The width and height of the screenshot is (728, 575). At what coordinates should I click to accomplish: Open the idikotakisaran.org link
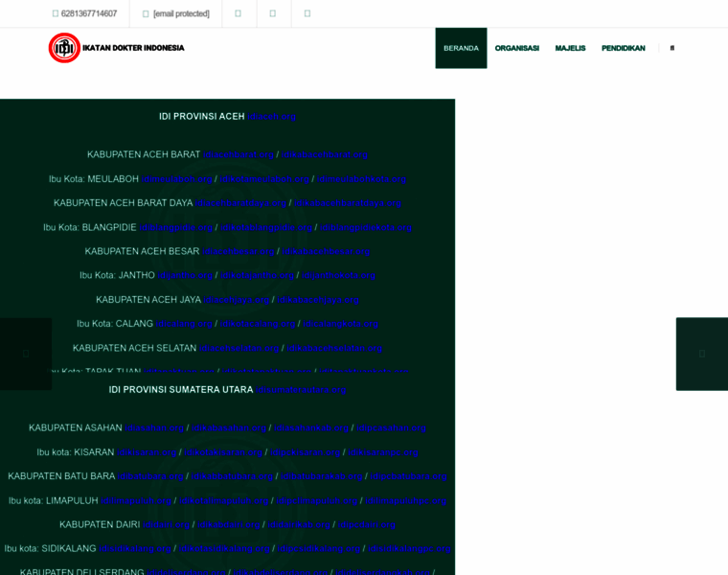tap(223, 453)
